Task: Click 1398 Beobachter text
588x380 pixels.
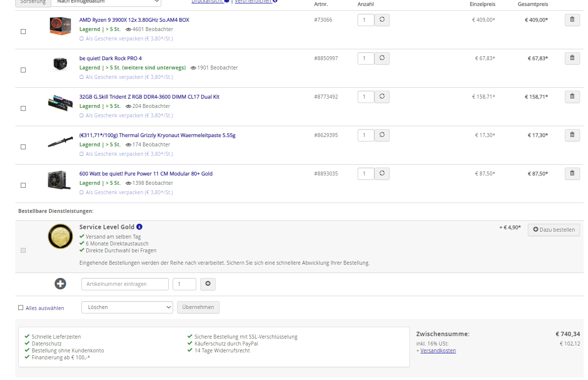Action: [152, 183]
